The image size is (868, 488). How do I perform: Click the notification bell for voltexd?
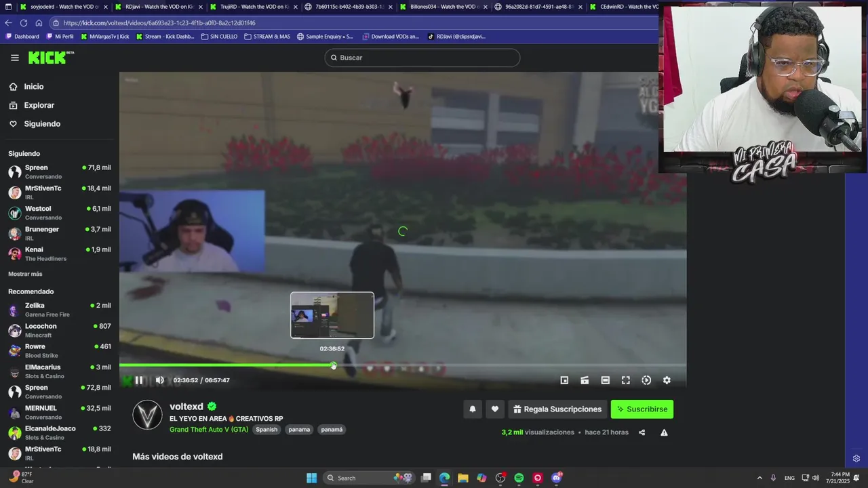(x=473, y=409)
